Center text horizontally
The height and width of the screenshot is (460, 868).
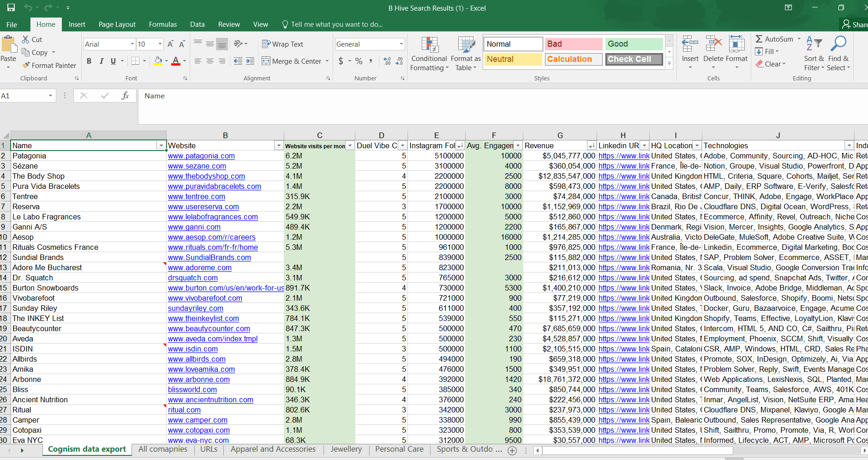coord(210,61)
